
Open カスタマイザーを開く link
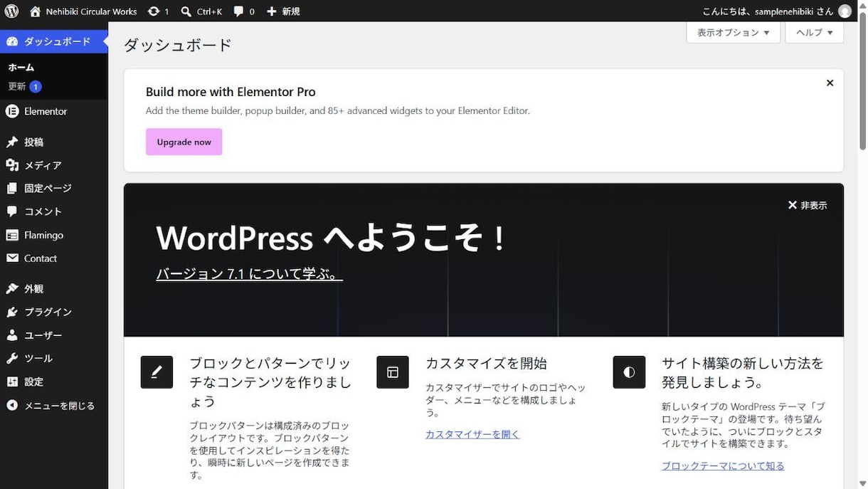coord(472,434)
